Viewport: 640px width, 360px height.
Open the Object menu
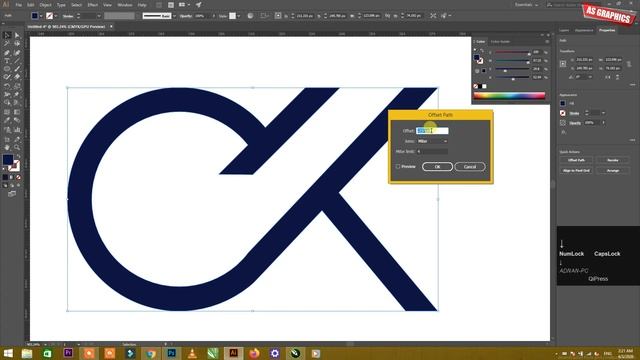tap(45, 5)
